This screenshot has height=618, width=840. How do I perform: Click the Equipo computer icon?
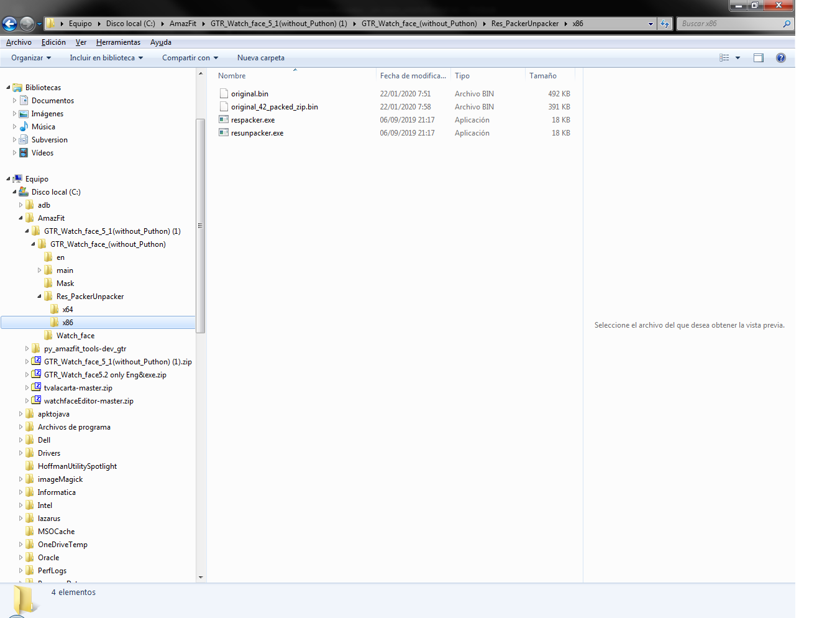coord(17,178)
